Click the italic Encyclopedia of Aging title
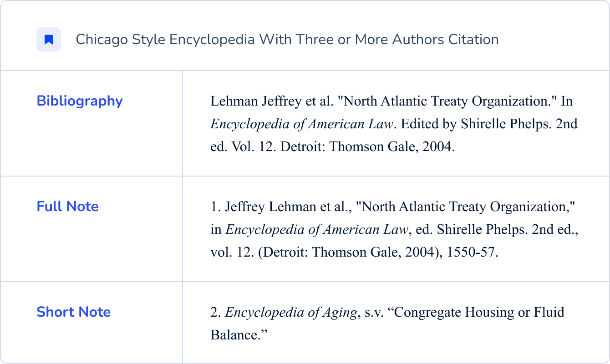The height and width of the screenshot is (364, 610). 290,313
